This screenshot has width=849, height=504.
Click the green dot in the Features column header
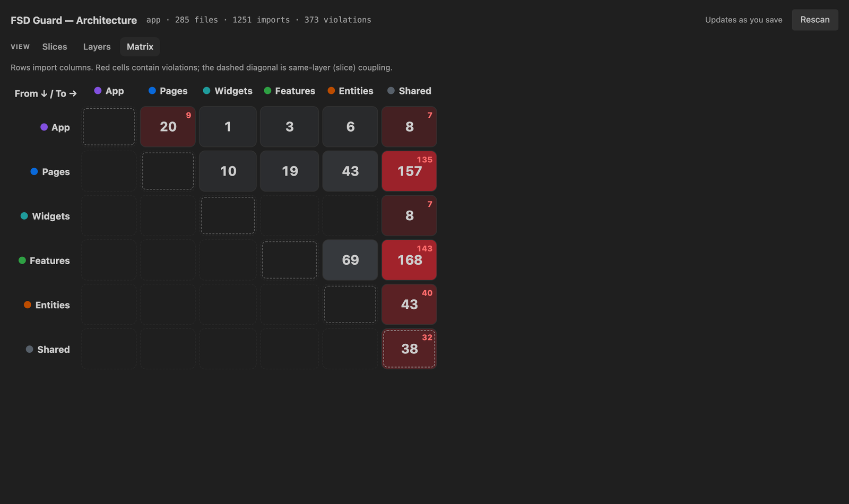(267, 91)
